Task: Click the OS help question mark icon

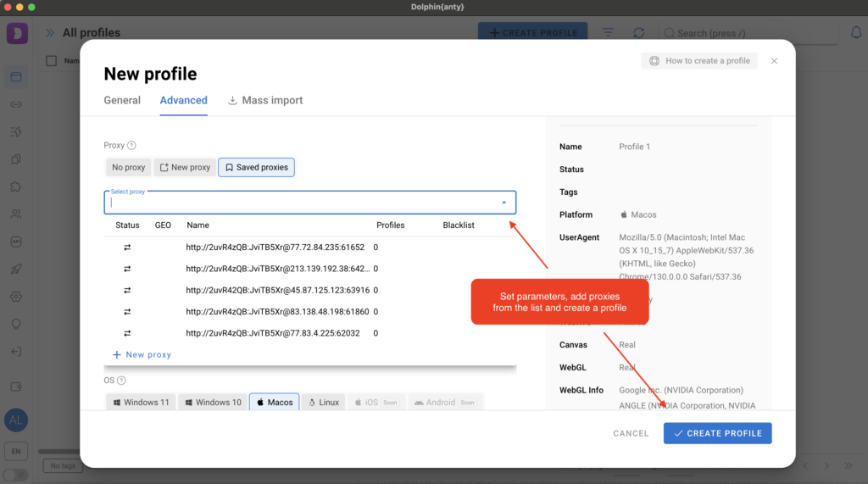Action: tap(121, 381)
